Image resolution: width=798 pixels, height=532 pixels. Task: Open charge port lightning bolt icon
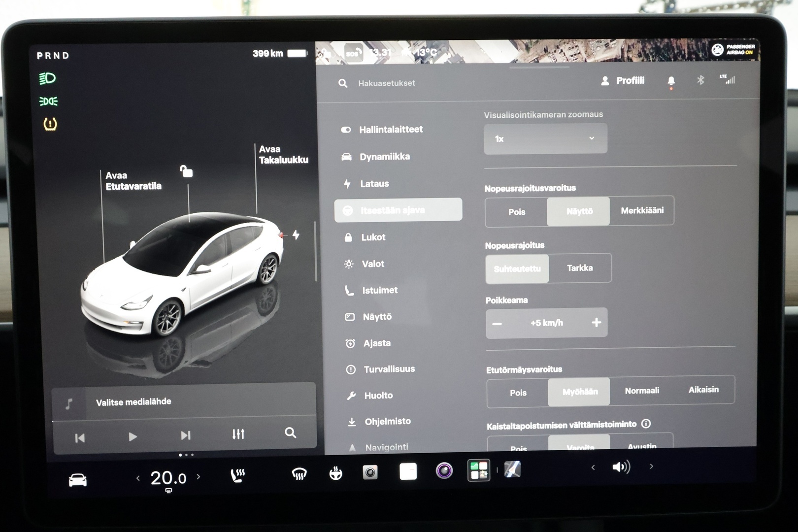[296, 235]
